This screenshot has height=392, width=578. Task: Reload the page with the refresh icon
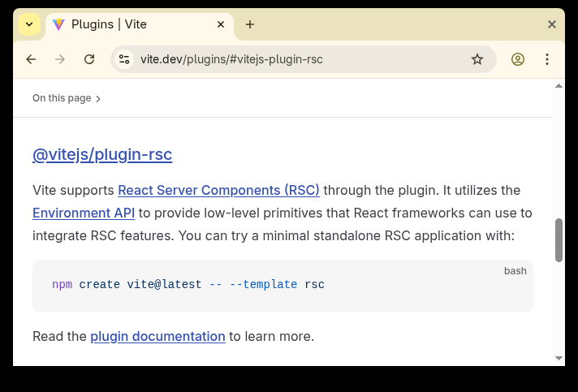click(x=89, y=59)
